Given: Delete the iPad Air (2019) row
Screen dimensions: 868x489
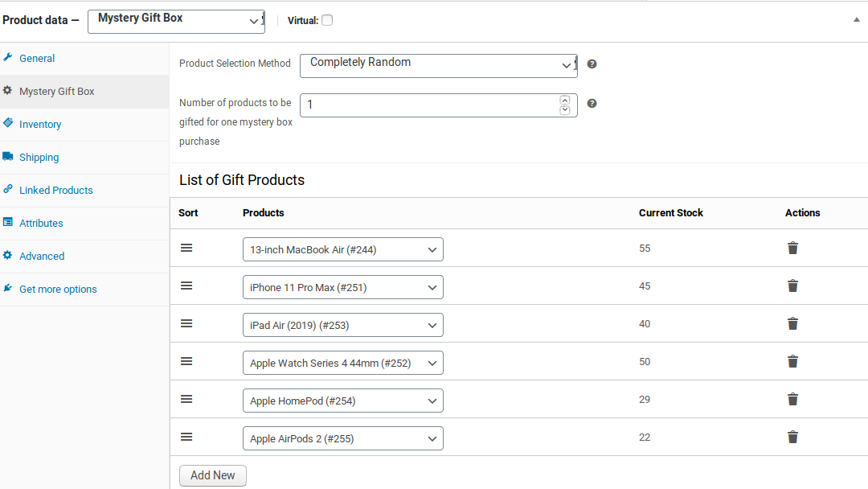Looking at the screenshot, I should (x=792, y=323).
